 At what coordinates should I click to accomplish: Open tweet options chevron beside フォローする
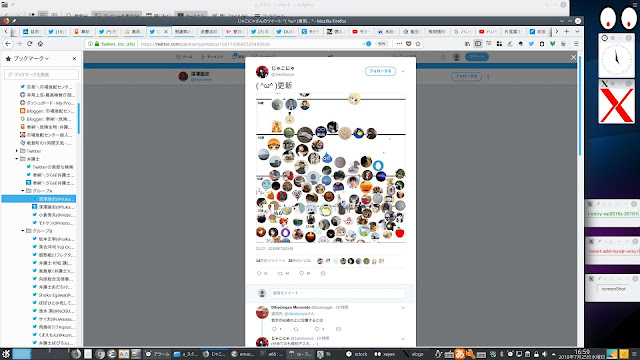click(x=403, y=71)
